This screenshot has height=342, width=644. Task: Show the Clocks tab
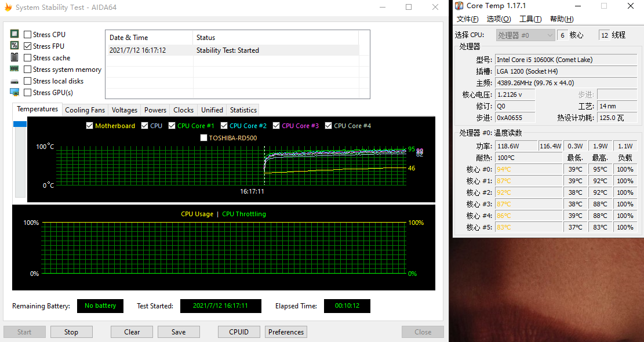pyautogui.click(x=183, y=110)
